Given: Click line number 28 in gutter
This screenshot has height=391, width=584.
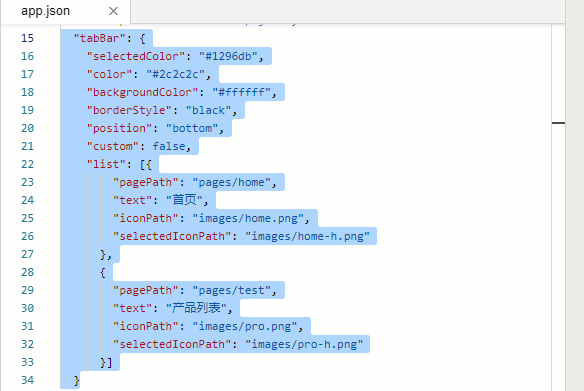Looking at the screenshot, I should point(27,272).
